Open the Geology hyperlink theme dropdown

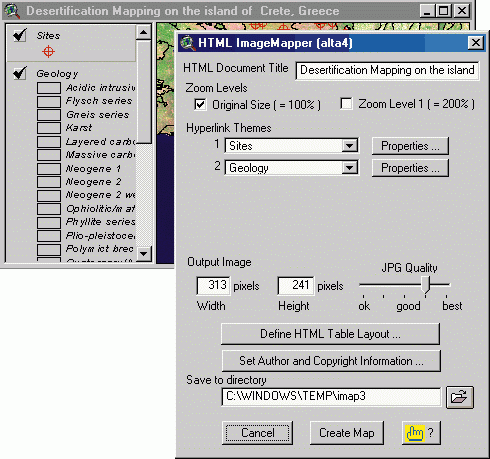pyautogui.click(x=349, y=168)
